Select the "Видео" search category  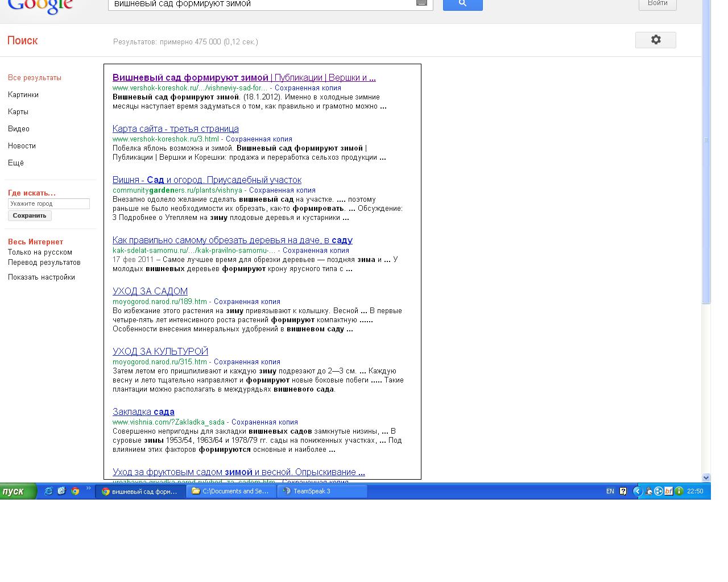(x=19, y=129)
